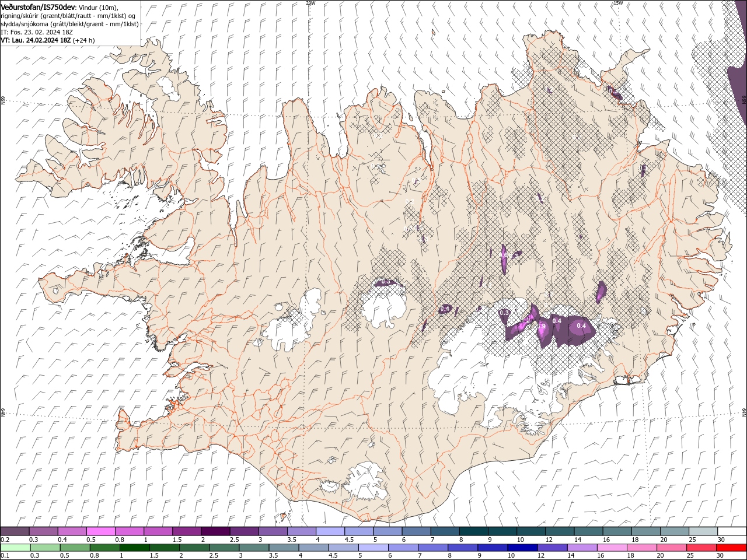Click the 'rigning/skúrir' rain legend description line
The width and height of the screenshot is (747, 560).
pyautogui.click(x=68, y=15)
